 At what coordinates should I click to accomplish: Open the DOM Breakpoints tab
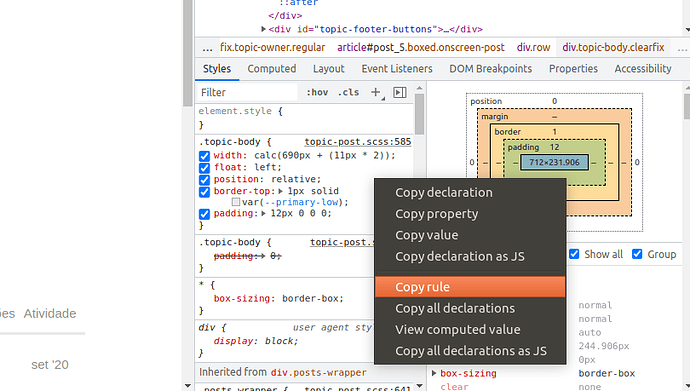click(x=490, y=69)
